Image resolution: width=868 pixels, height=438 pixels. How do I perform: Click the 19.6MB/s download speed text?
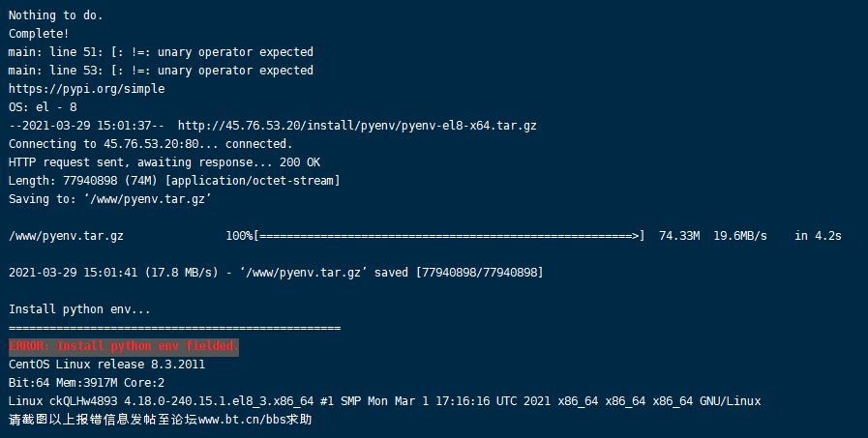click(740, 236)
